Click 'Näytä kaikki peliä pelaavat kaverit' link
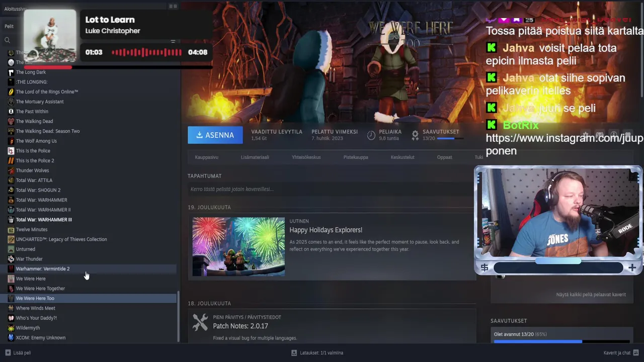This screenshot has height=362, width=644. point(591,295)
